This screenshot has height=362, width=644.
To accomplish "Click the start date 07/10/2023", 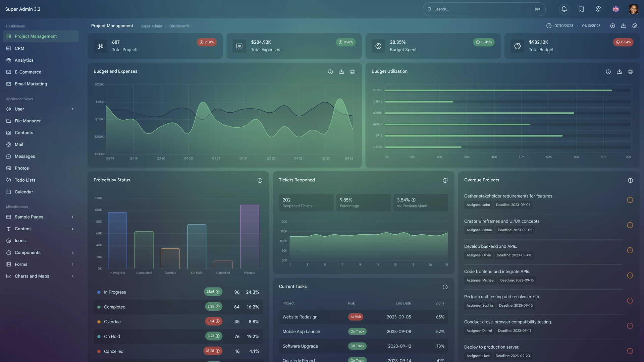I will click(563, 26).
